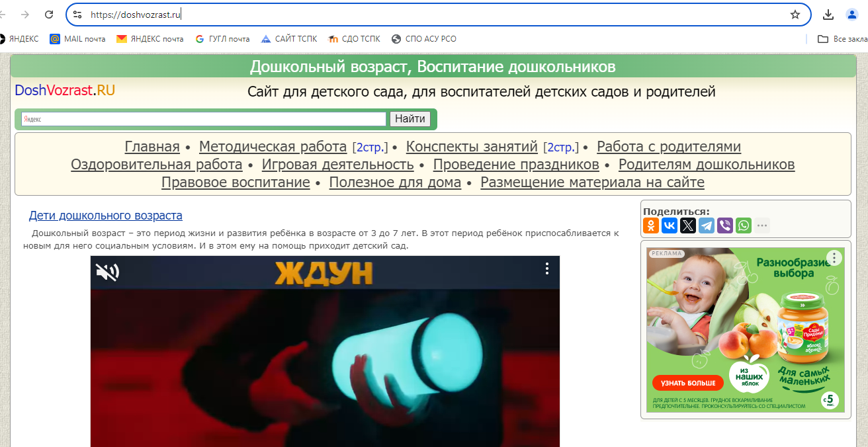The image size is (868, 447).
Task: Expand more share options ellipsis
Action: pyautogui.click(x=762, y=225)
